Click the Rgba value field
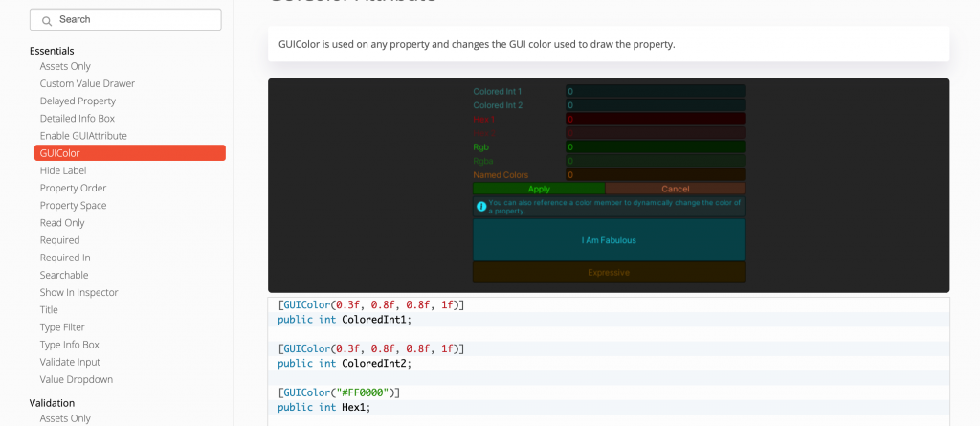The width and height of the screenshot is (980, 426). point(655,161)
